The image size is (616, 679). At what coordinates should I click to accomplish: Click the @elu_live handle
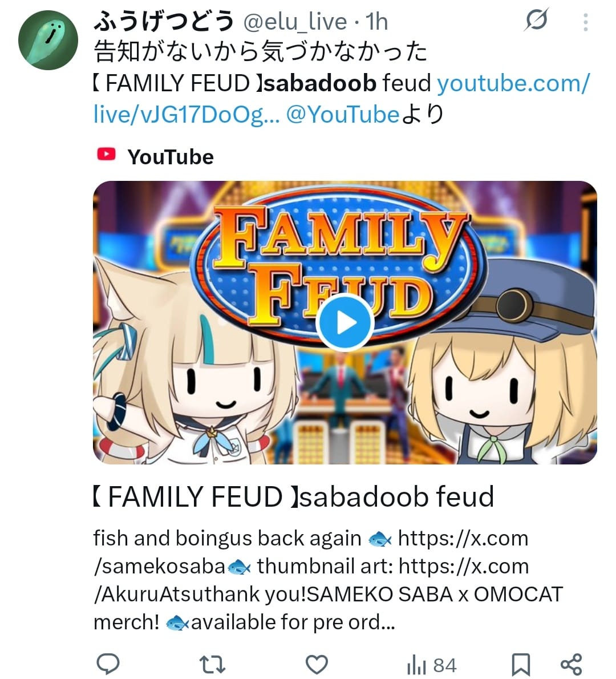pos(295,22)
